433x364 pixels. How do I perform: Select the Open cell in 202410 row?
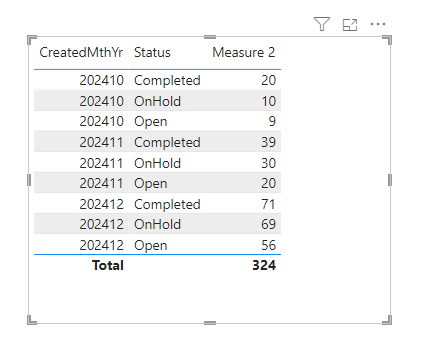(x=150, y=122)
